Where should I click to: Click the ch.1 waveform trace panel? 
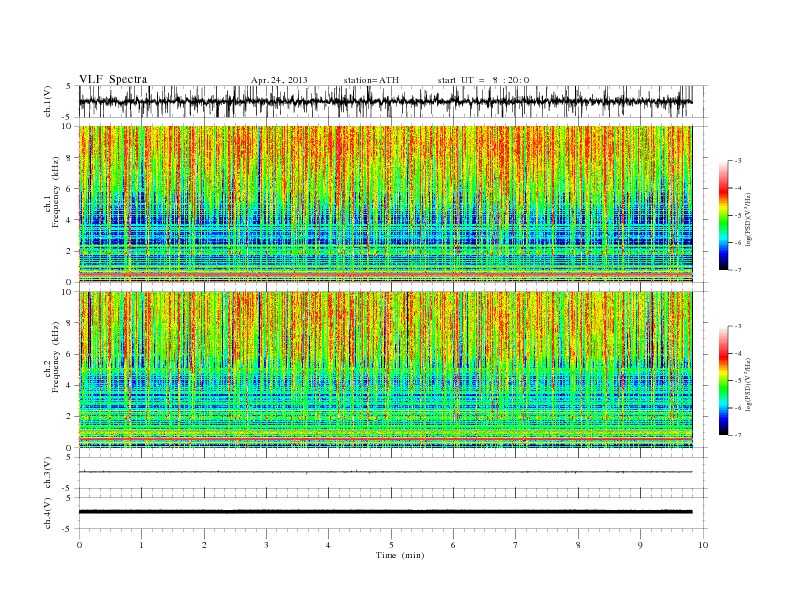(393, 101)
